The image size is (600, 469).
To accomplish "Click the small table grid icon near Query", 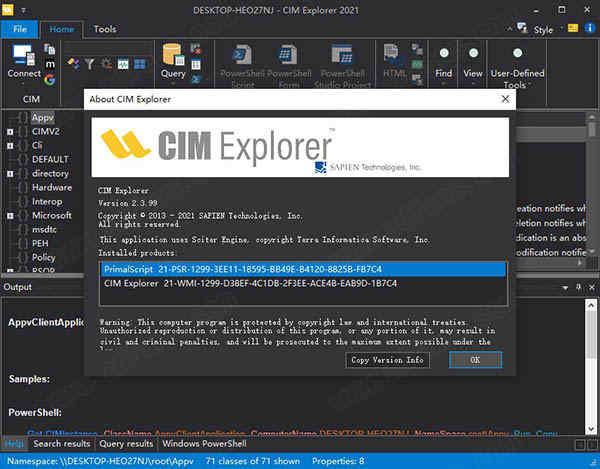I will (196, 64).
